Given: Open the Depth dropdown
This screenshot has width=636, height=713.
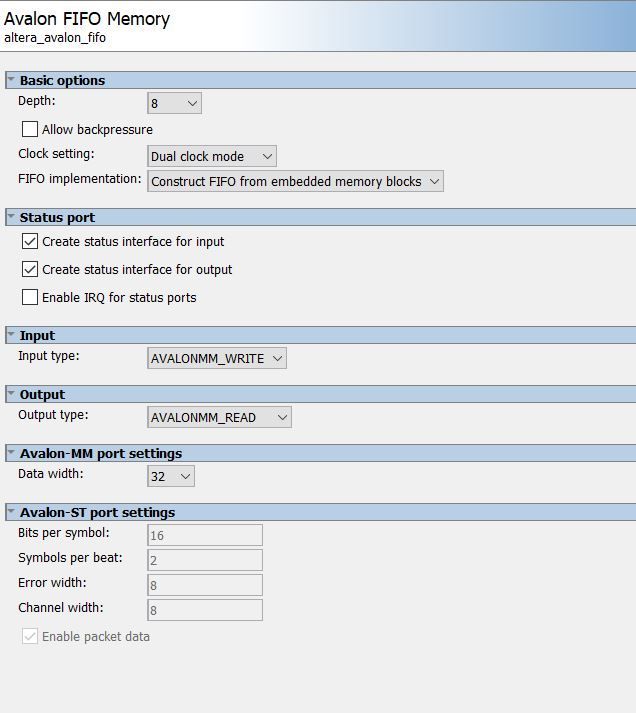Looking at the screenshot, I should click(x=174, y=103).
